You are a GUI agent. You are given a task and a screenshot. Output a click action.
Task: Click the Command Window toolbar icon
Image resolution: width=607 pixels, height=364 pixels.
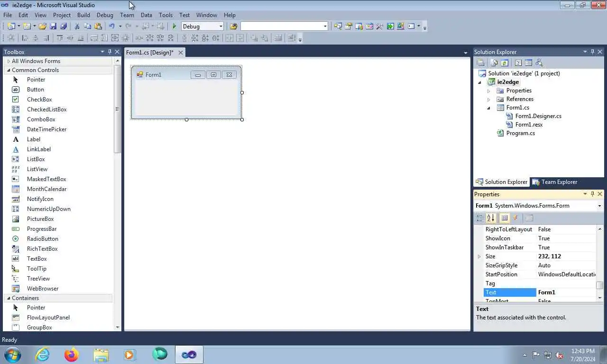(x=411, y=26)
